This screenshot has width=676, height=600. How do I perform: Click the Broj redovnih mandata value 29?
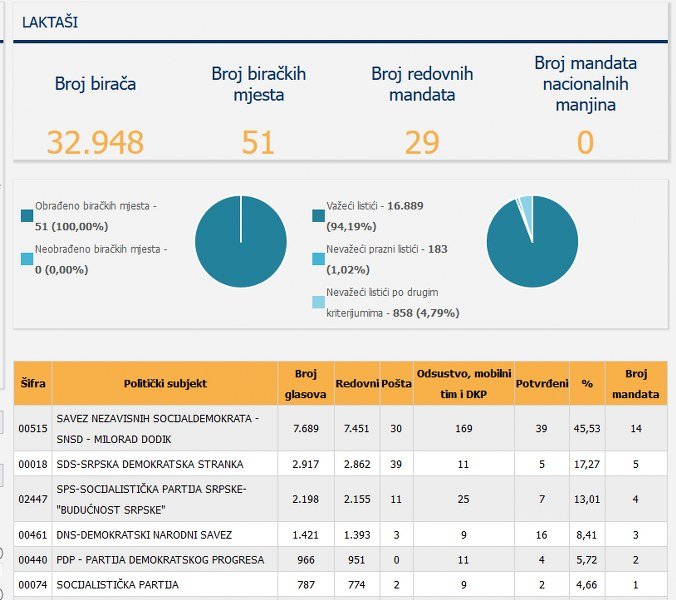pos(422,142)
